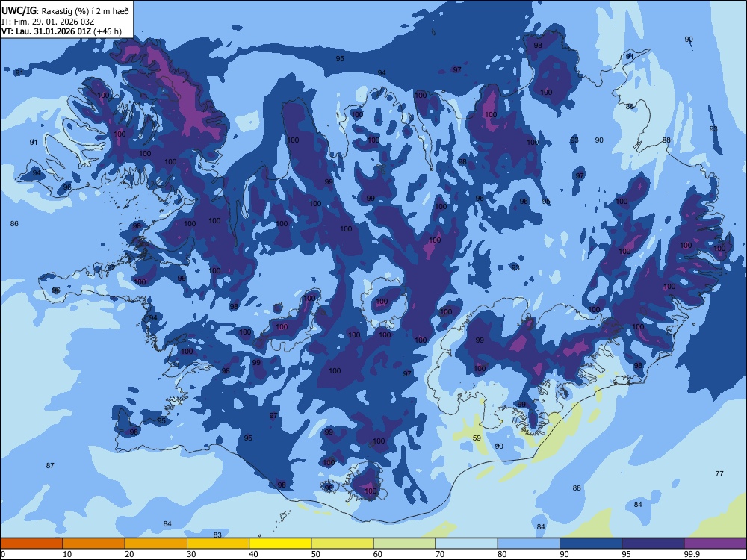Click the 95–99.9 dark indigo legend swatch
The width and height of the screenshot is (747, 560).
pyautogui.click(x=653, y=544)
